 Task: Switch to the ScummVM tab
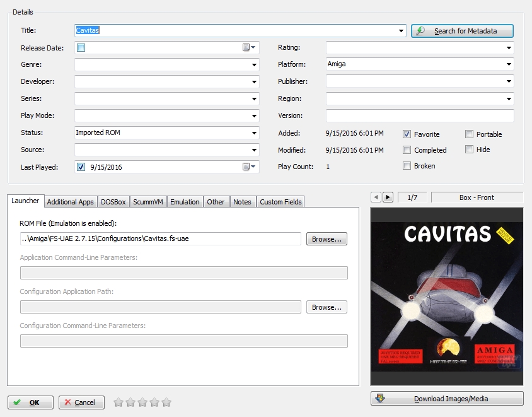click(x=148, y=202)
